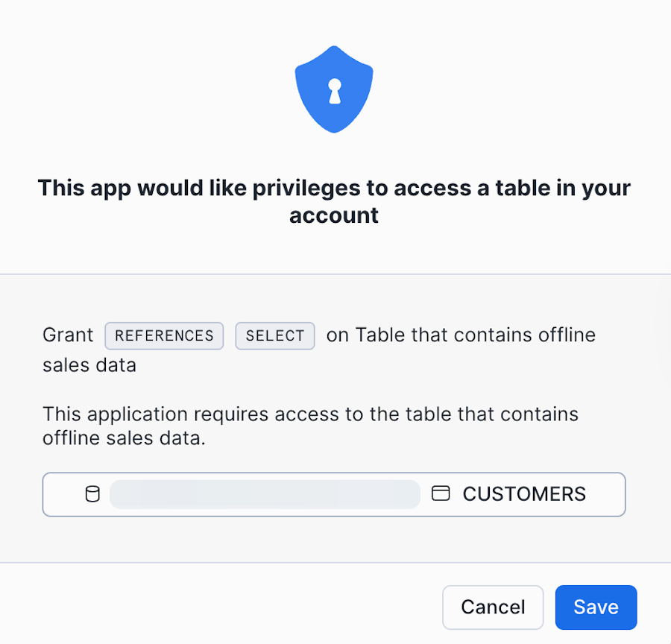Screen dimensions: 671x644
Task: Click the word Grant
Action: pyautogui.click(x=68, y=335)
